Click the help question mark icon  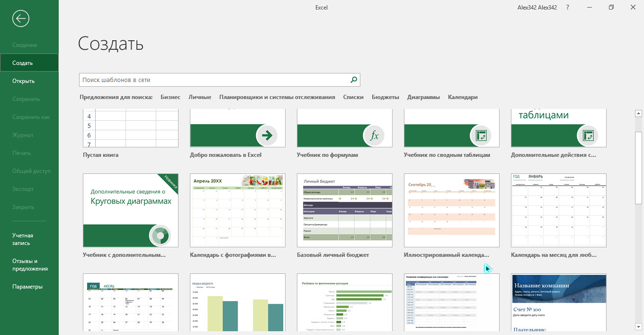point(567,8)
